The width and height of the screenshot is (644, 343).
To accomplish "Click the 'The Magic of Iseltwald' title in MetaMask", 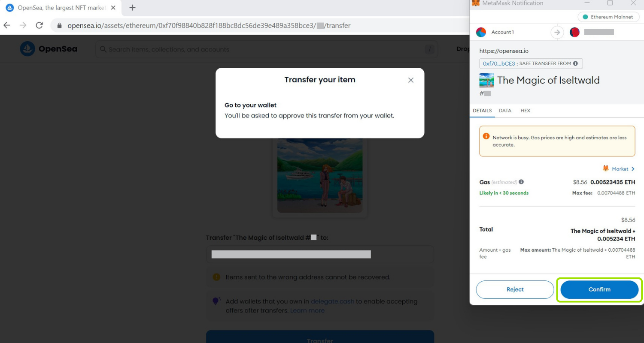I will tap(548, 80).
